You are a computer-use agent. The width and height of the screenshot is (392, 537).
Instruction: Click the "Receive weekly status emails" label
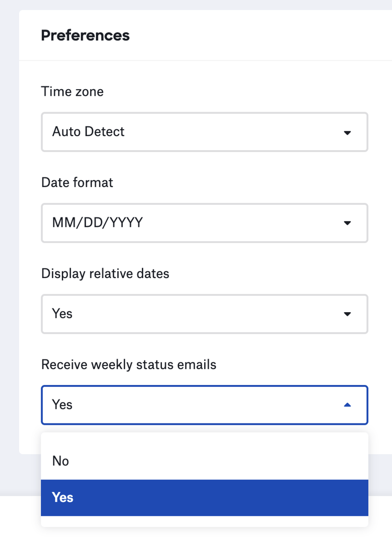(129, 365)
